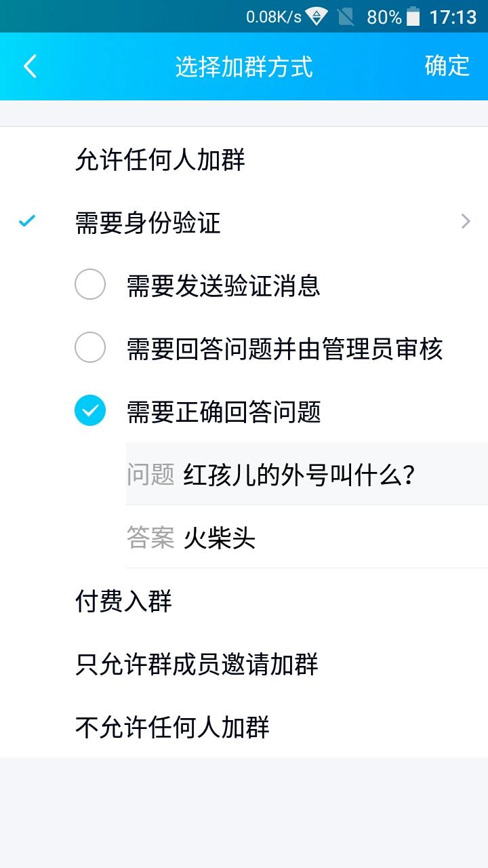This screenshot has width=488, height=868.
Task: Tap the Wi-Fi status icon
Action: pos(317,16)
